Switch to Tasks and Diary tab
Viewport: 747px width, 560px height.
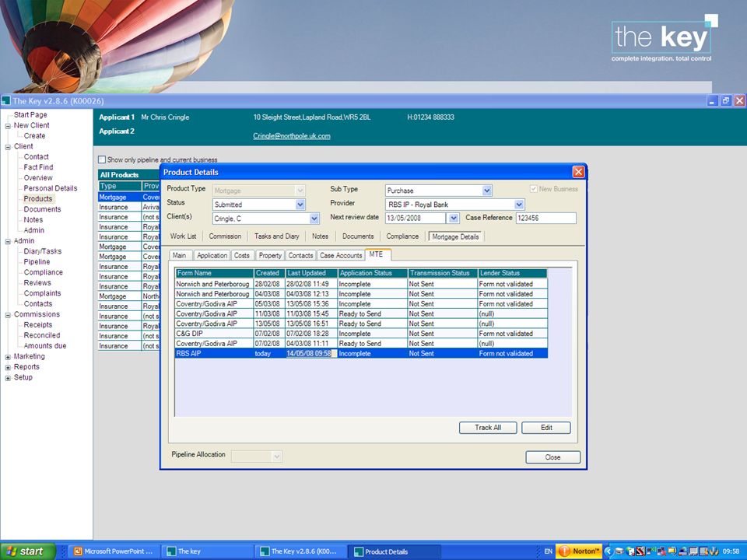coord(276,236)
